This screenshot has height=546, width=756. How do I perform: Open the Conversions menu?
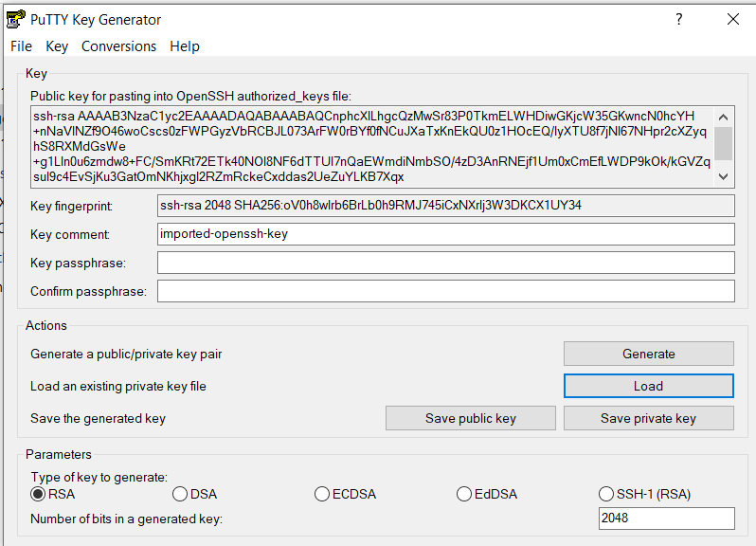coord(118,46)
